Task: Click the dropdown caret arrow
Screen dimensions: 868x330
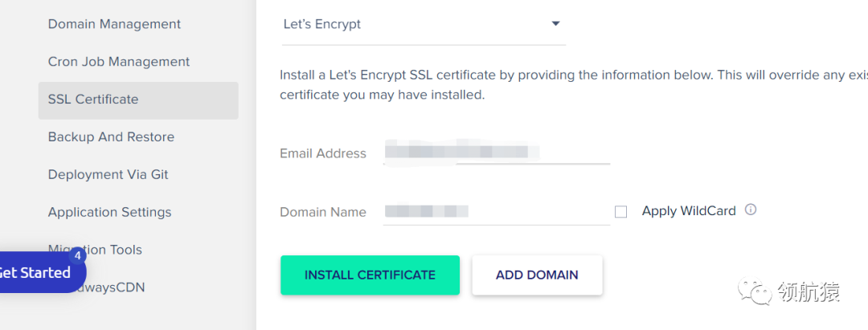Action: [555, 23]
